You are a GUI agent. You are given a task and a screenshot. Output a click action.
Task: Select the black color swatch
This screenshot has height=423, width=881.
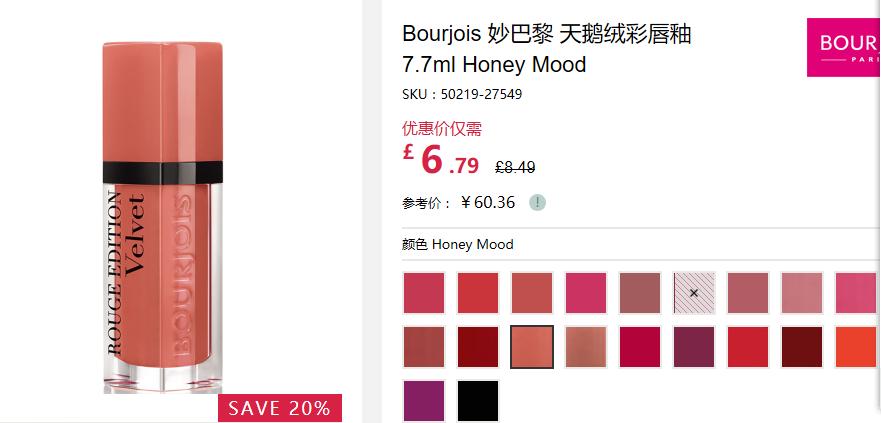coord(478,401)
